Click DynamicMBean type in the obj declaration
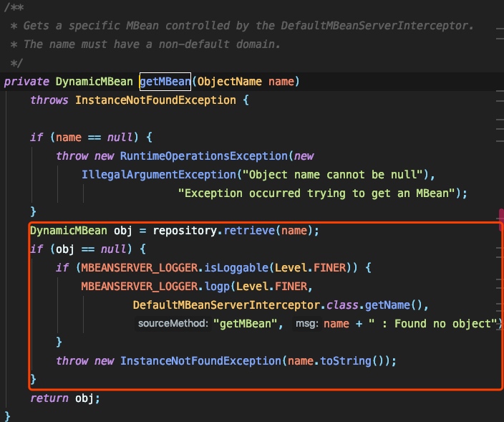This screenshot has width=504, height=422. coord(69,231)
